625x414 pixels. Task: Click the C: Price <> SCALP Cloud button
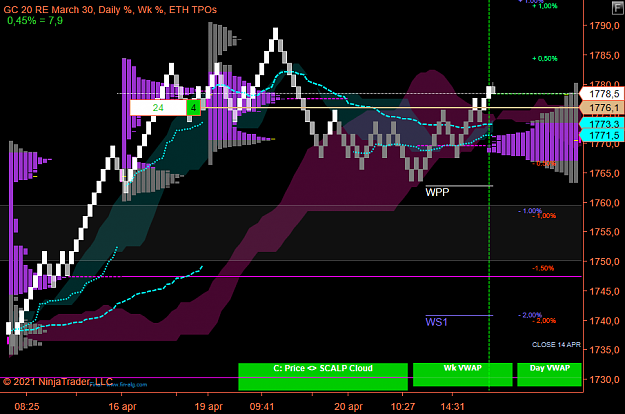[323, 377]
